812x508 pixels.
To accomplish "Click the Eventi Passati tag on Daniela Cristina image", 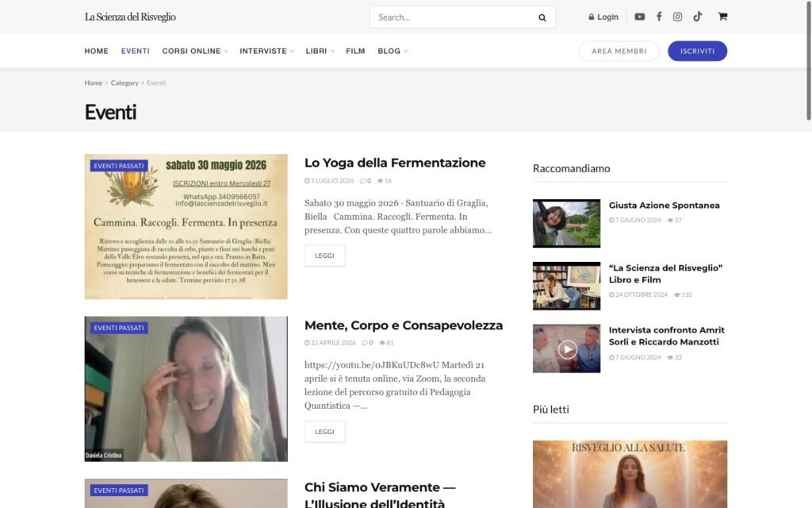I will tap(119, 328).
